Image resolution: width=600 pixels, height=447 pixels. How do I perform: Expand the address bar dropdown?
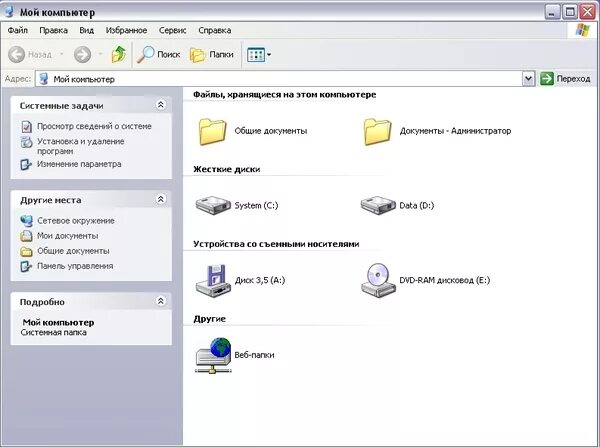click(528, 79)
